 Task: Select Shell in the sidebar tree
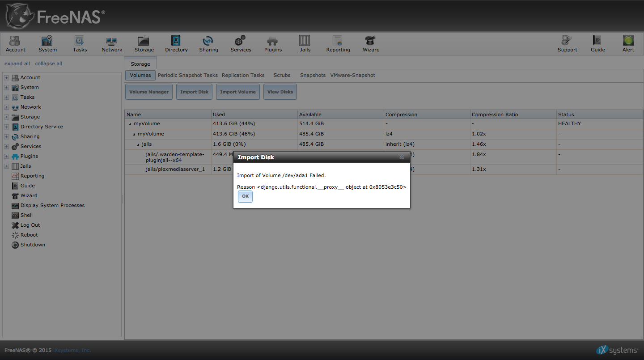tap(26, 215)
